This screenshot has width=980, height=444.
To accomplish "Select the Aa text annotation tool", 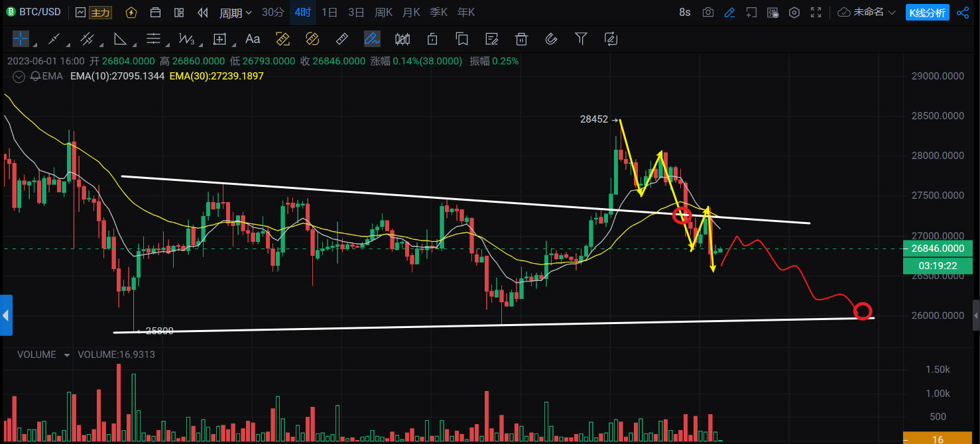I will [x=253, y=39].
